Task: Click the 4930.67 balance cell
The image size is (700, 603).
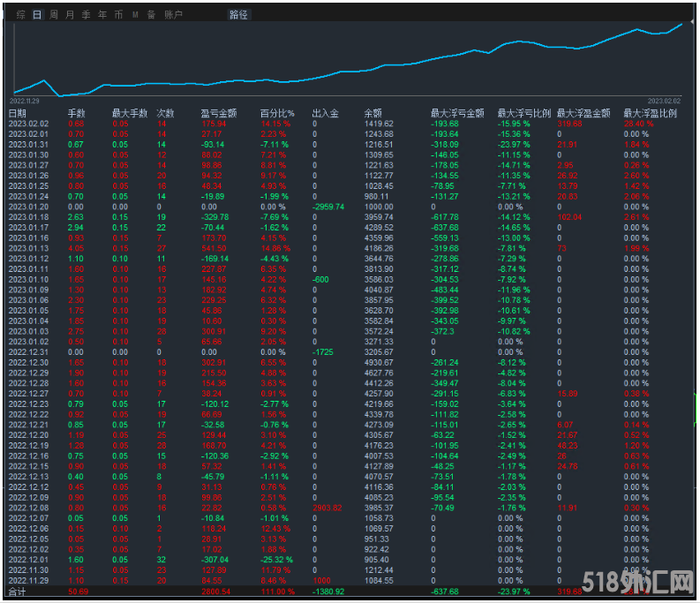Action: 379,363
